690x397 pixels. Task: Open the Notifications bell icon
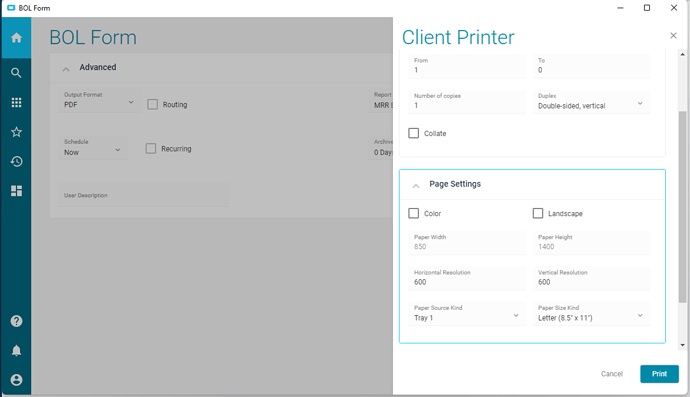tap(16, 350)
